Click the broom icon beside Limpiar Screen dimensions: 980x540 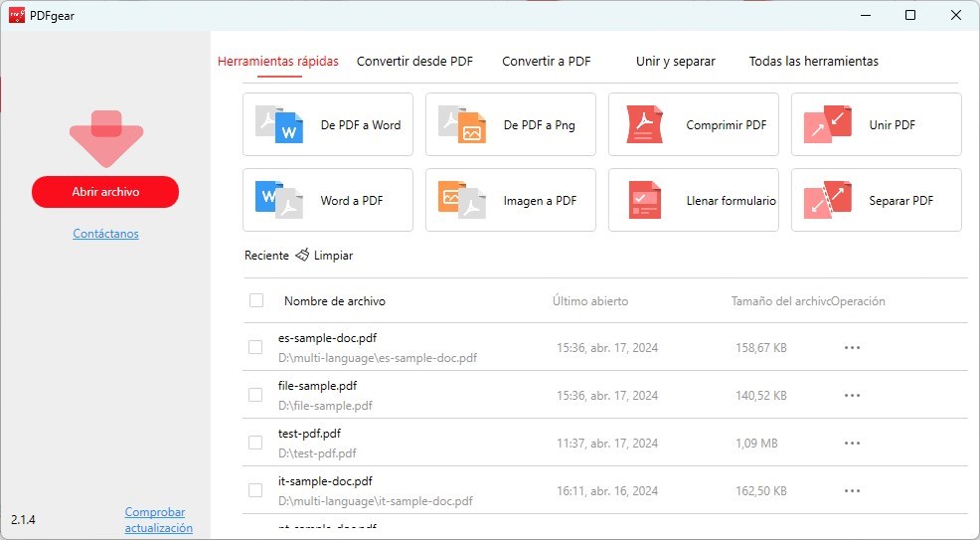coord(302,255)
